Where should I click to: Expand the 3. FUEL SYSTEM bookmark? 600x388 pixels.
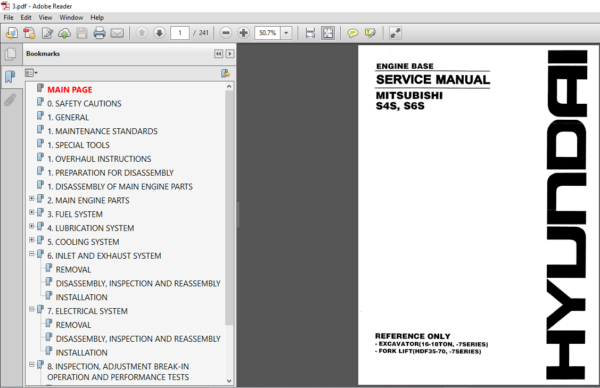coord(32,212)
